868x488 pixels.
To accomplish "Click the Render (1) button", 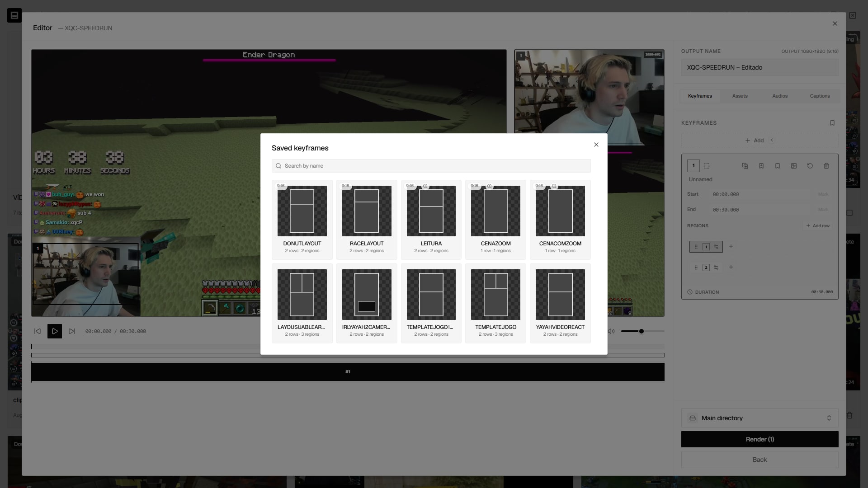I will (x=759, y=439).
